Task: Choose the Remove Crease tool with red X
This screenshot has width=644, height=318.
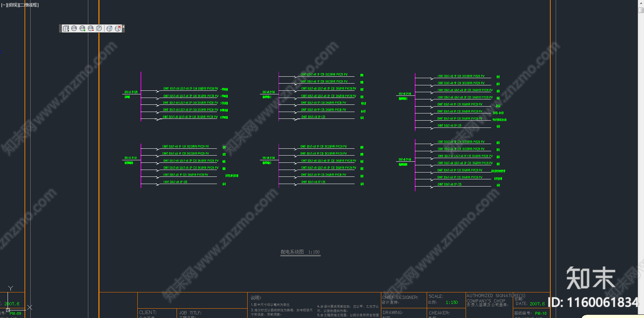Action: click(x=118, y=29)
